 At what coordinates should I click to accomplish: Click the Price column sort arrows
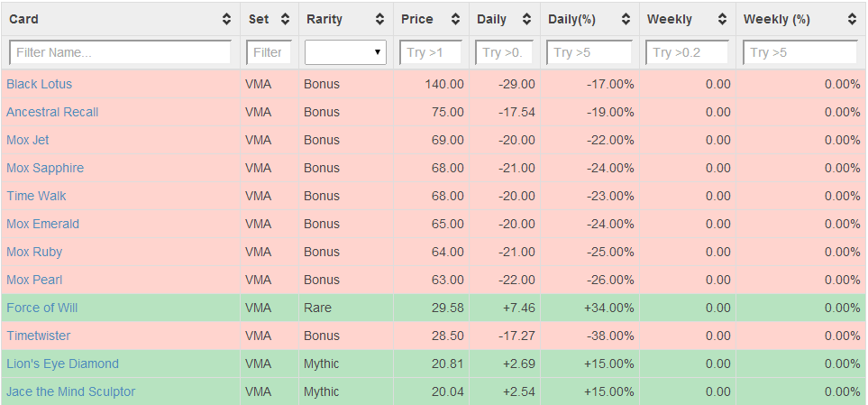pyautogui.click(x=454, y=19)
